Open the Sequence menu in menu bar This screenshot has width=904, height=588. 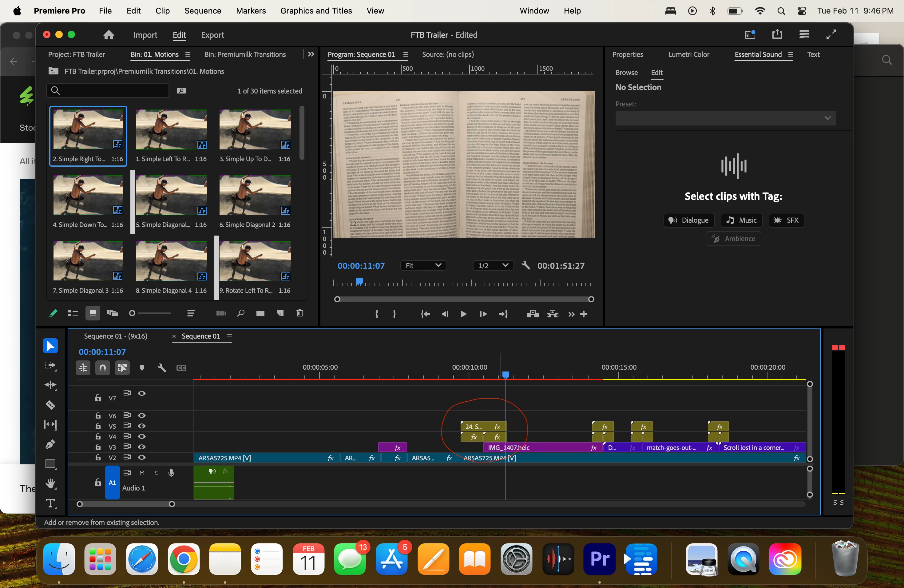tap(202, 11)
